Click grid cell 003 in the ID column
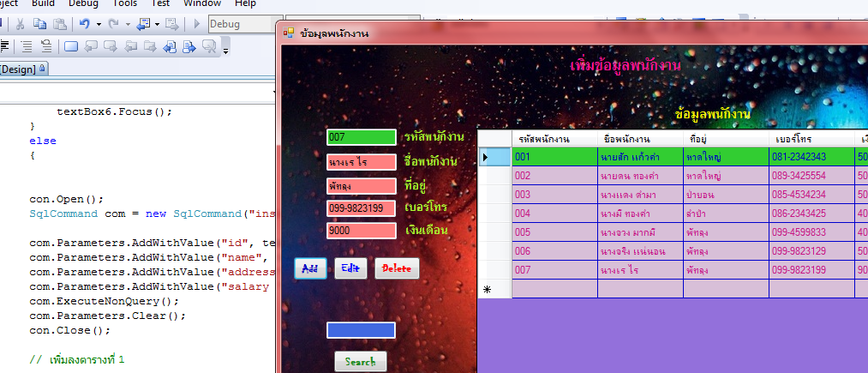The height and width of the screenshot is (373, 868). (554, 195)
